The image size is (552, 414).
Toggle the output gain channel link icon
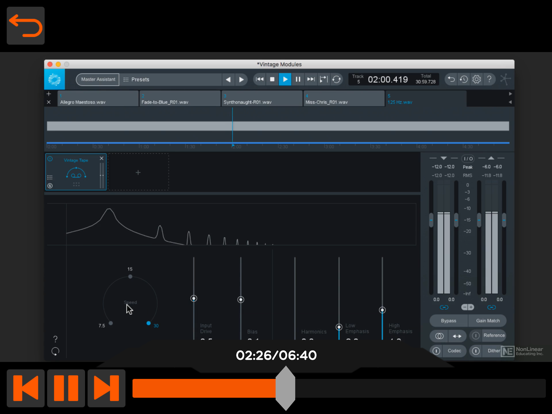491,308
